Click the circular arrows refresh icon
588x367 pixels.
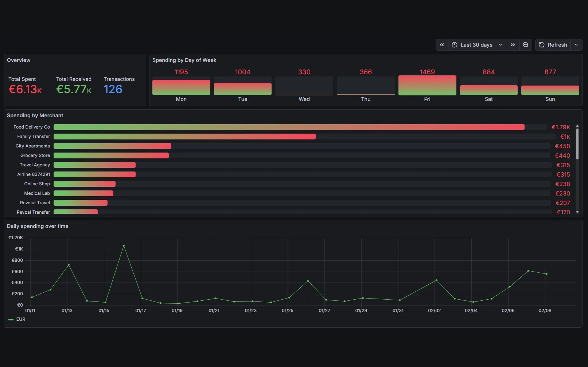tap(541, 44)
